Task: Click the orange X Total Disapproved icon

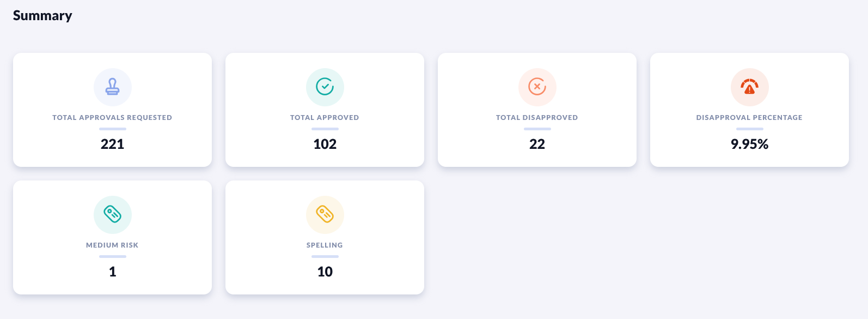Action: [x=537, y=87]
